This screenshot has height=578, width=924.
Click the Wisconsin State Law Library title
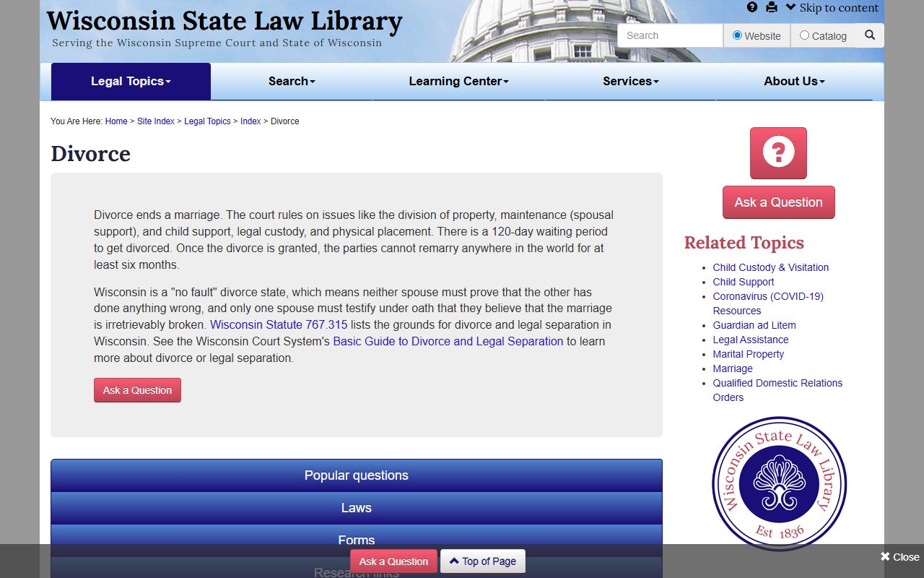click(225, 20)
